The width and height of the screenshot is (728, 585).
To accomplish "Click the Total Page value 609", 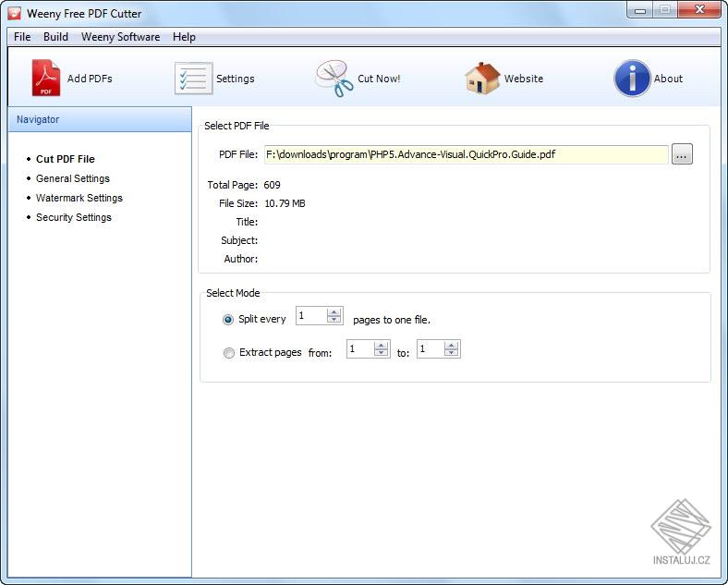I will click(x=272, y=185).
